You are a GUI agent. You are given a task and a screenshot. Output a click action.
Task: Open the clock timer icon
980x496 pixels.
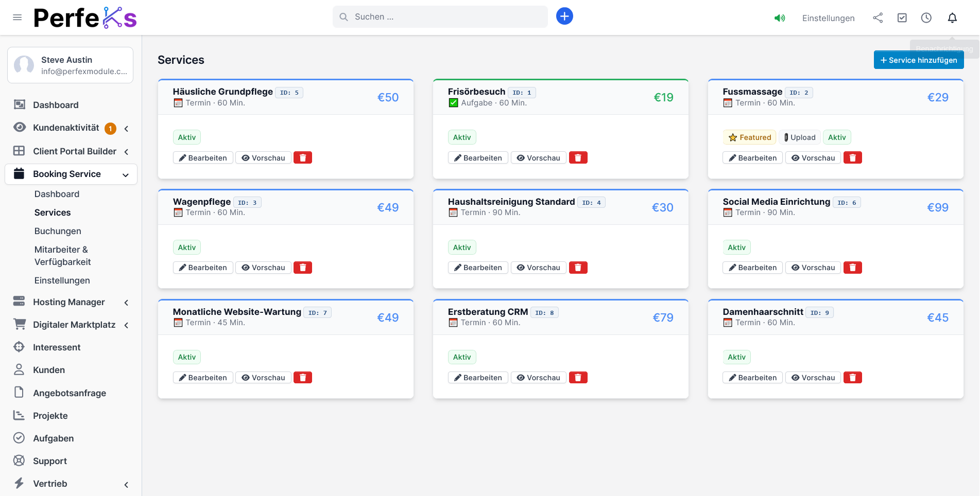(x=926, y=18)
